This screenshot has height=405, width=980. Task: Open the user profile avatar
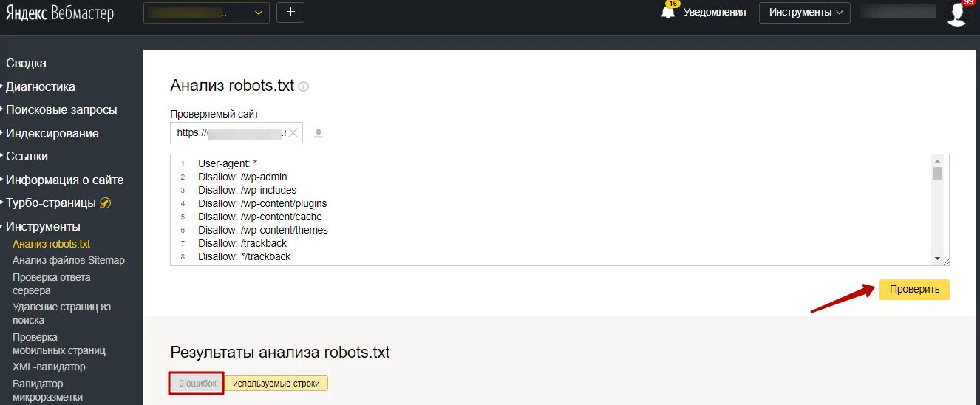pos(957,13)
